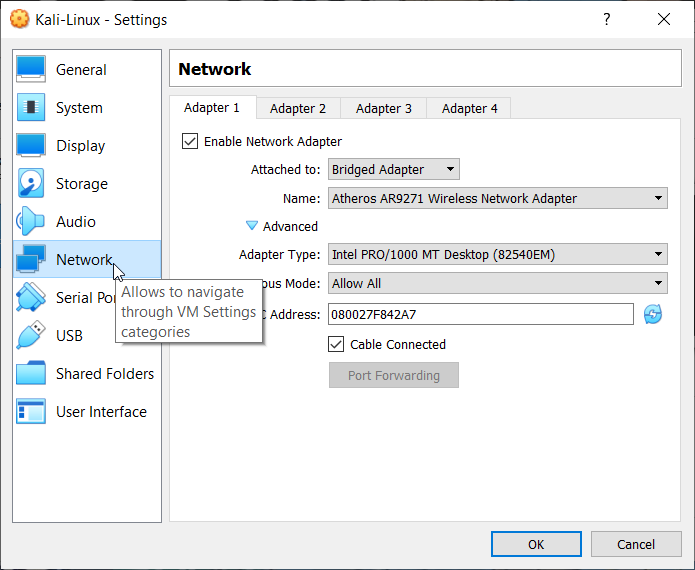Select the Audio category label
This screenshot has width=695, height=570.
tap(76, 222)
